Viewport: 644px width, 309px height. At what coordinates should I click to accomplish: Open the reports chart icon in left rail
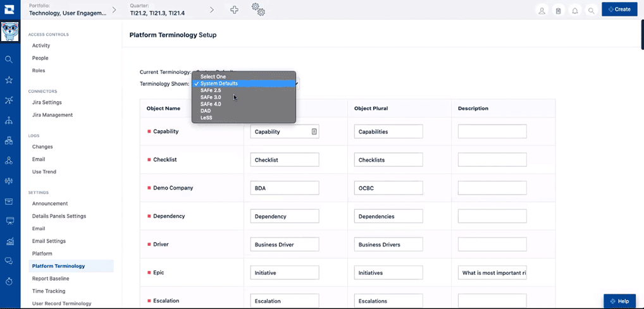pos(10,241)
